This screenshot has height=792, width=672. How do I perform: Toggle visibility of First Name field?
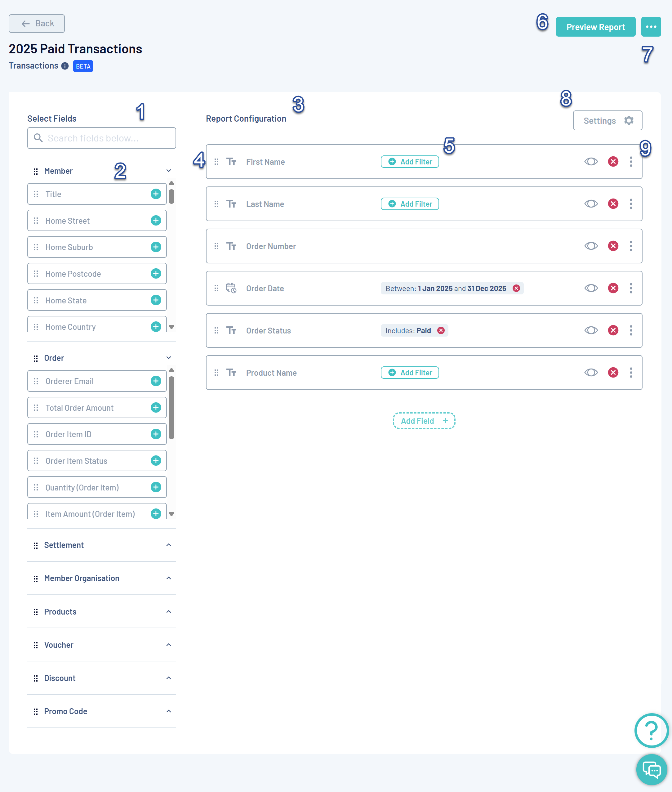click(591, 162)
